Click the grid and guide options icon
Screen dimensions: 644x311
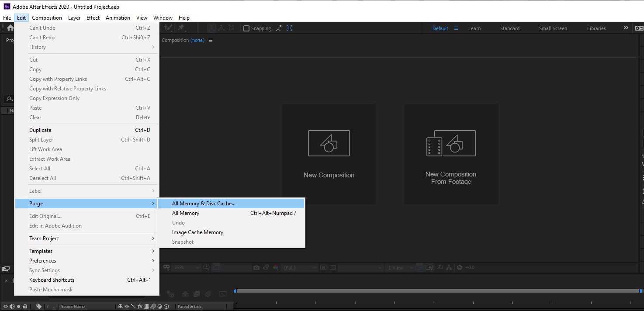(206, 267)
